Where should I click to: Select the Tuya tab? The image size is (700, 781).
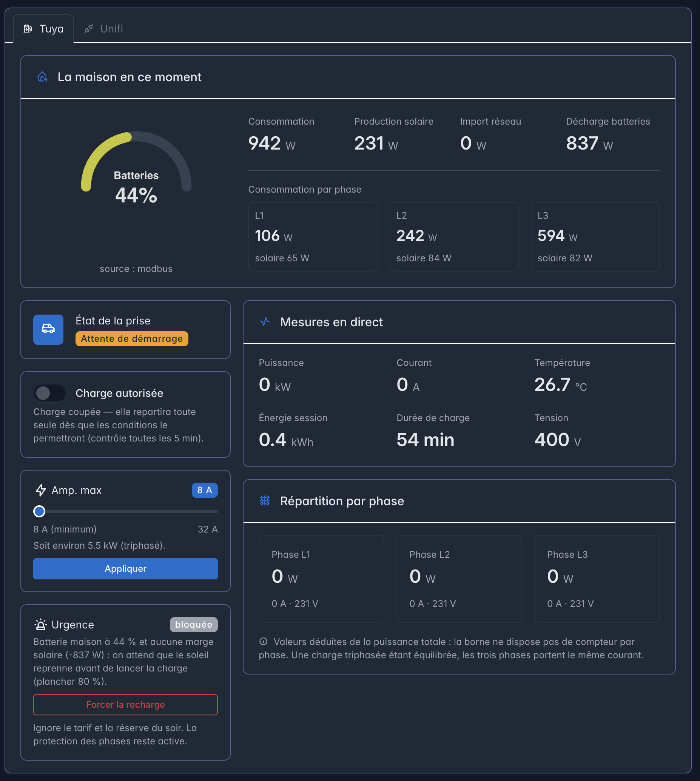pyautogui.click(x=43, y=29)
